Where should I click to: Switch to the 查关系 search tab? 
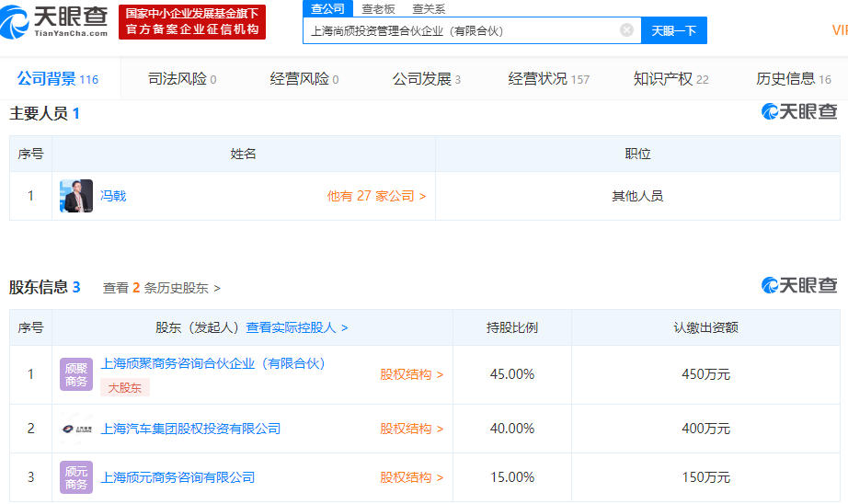429,9
